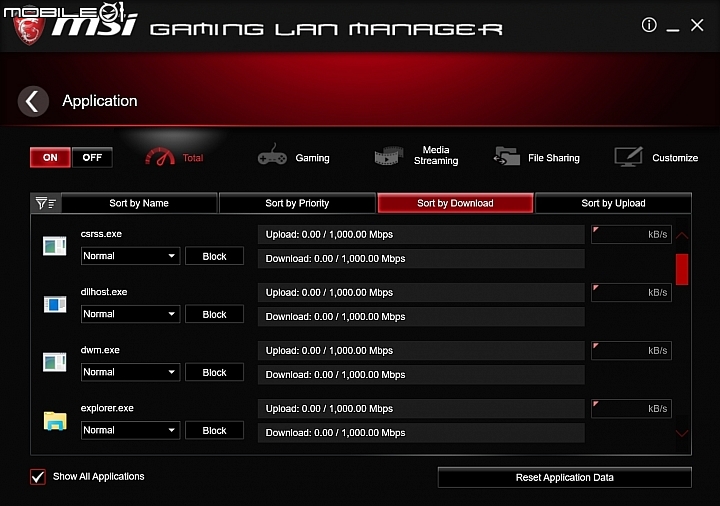Click the Total label text
This screenshot has width=720, height=506.
coord(193,158)
